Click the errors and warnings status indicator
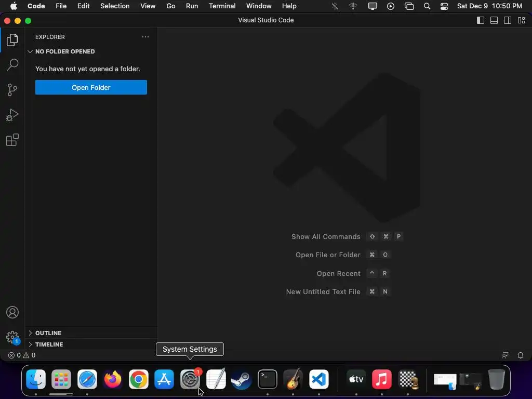Image resolution: width=532 pixels, height=399 pixels. coord(22,355)
